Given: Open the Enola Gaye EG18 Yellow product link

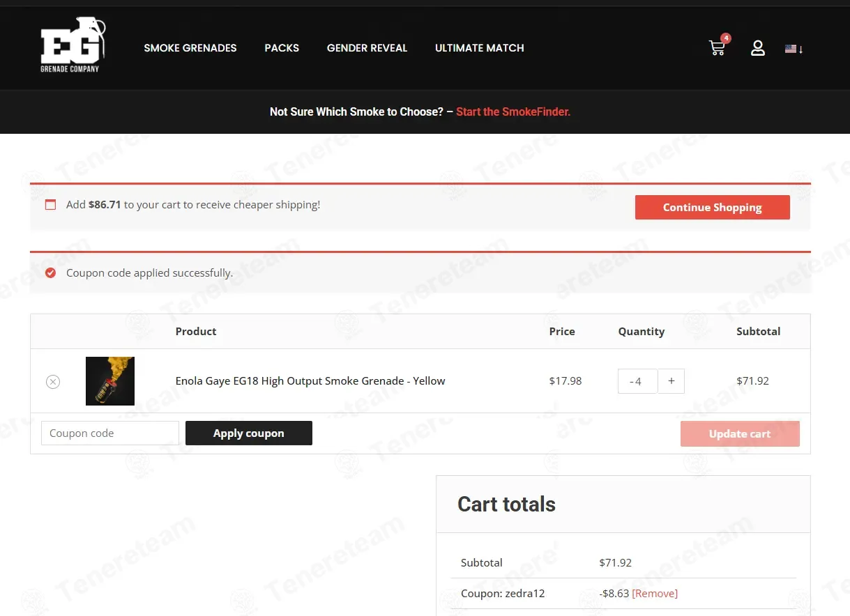Looking at the screenshot, I should click(310, 381).
